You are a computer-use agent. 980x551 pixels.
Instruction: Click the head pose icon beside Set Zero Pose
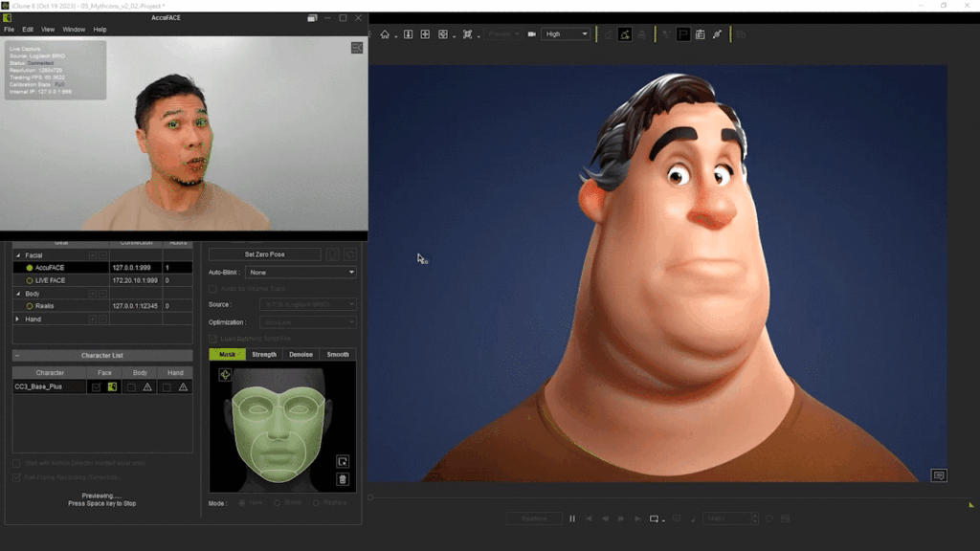pos(332,254)
